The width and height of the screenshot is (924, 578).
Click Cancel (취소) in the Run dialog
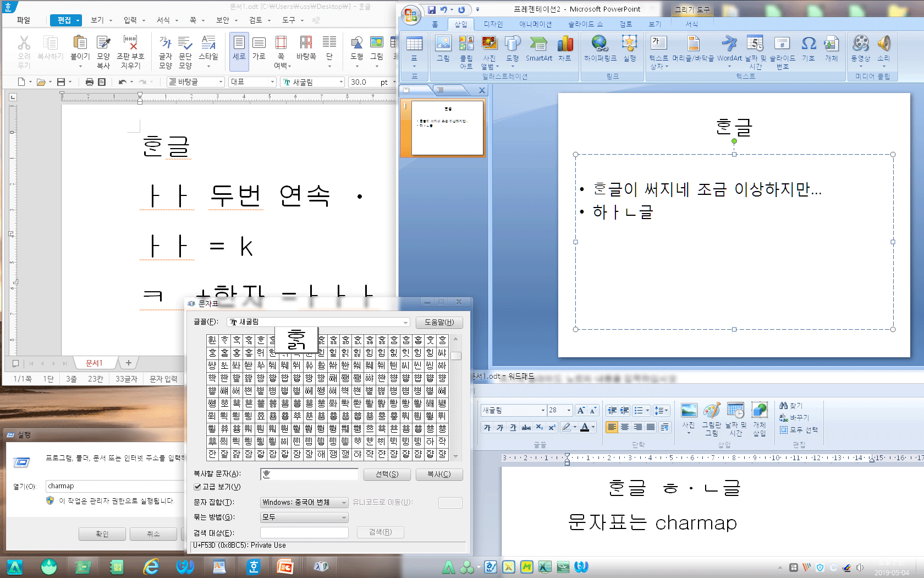[x=153, y=534]
